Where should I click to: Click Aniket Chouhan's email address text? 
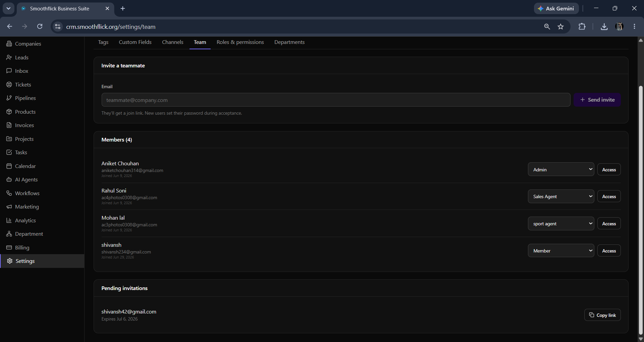pos(132,171)
